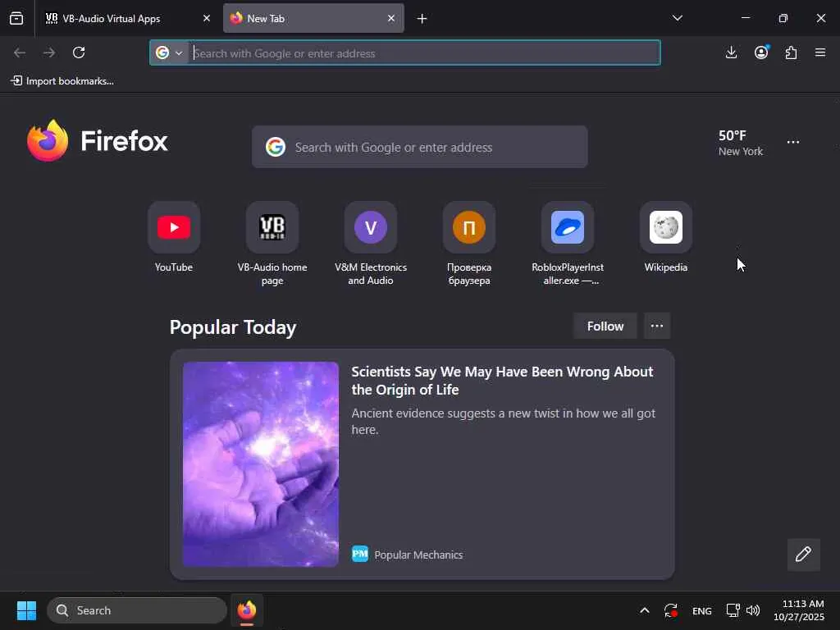The width and height of the screenshot is (840, 630).
Task: Click the Firefox taskbar icon
Action: tap(246, 610)
